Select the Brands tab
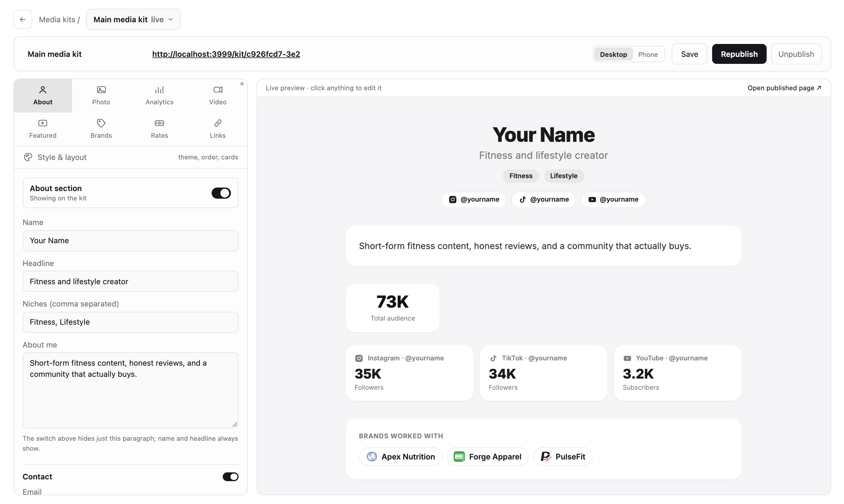This screenshot has width=844, height=504. pos(101,129)
